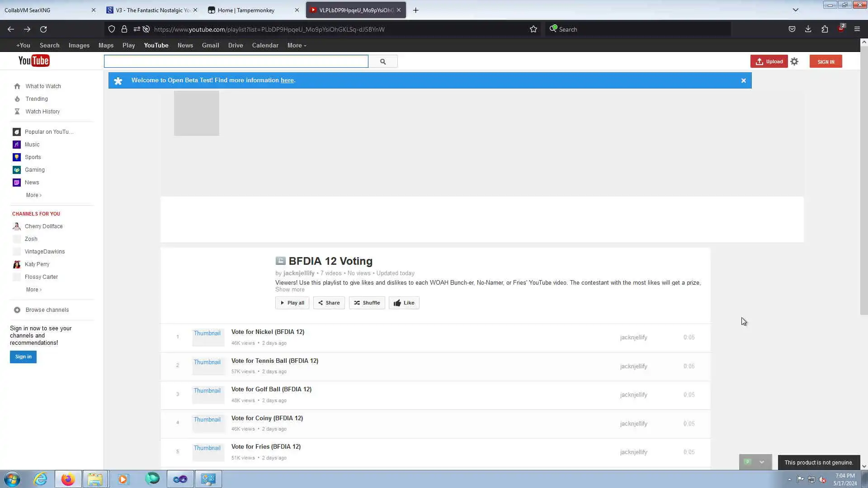Open Firefox downloads arrow icon
Image resolution: width=868 pixels, height=488 pixels.
coord(808,29)
